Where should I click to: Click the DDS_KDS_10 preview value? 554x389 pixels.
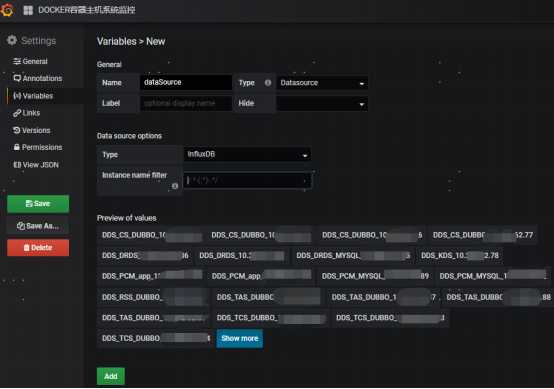pos(460,255)
